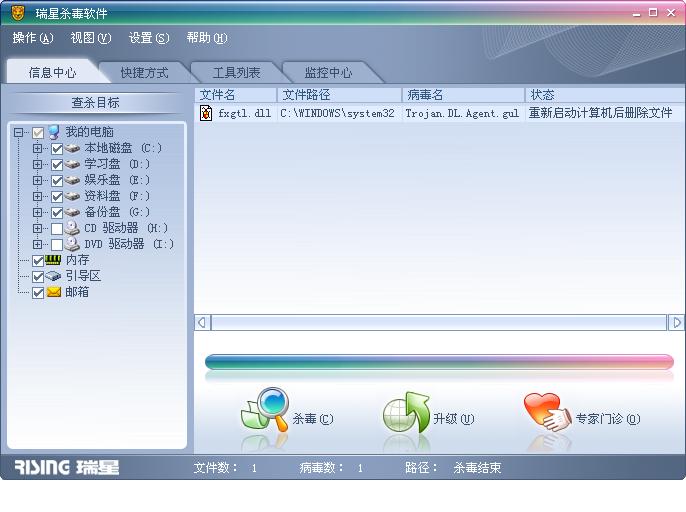Uncheck 学习盘 (D:) checkbox
686x512 pixels.
tap(57, 165)
